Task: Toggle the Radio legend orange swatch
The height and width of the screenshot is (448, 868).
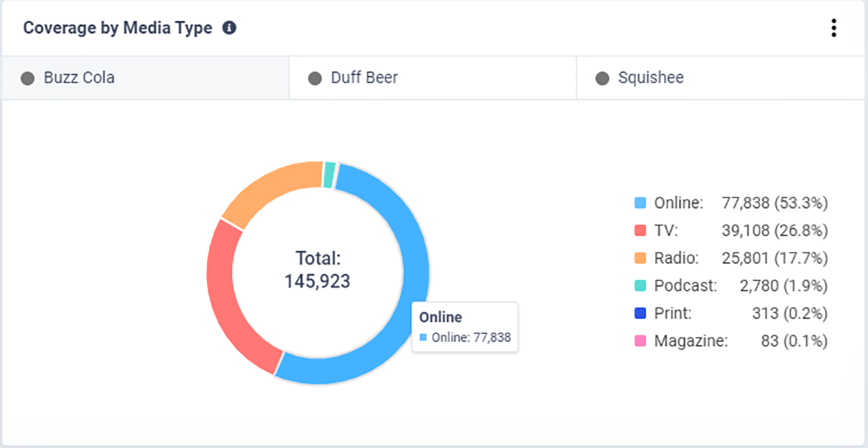Action: [x=640, y=259]
